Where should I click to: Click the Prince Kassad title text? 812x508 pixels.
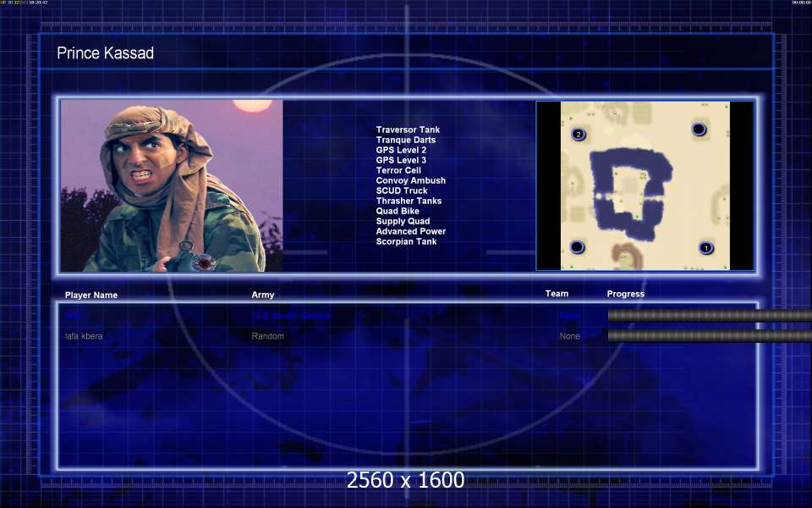tap(105, 52)
